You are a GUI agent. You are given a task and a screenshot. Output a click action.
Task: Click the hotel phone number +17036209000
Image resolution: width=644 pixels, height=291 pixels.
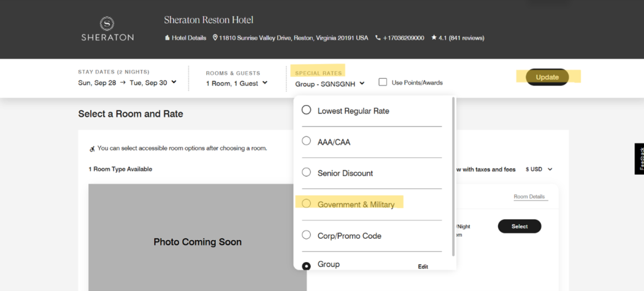click(x=403, y=38)
